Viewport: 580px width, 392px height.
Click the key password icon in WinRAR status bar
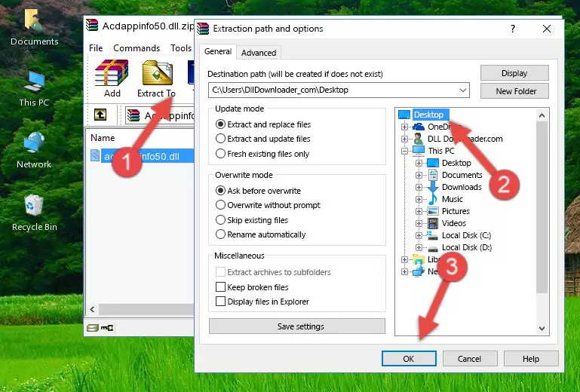pyautogui.click(x=107, y=327)
